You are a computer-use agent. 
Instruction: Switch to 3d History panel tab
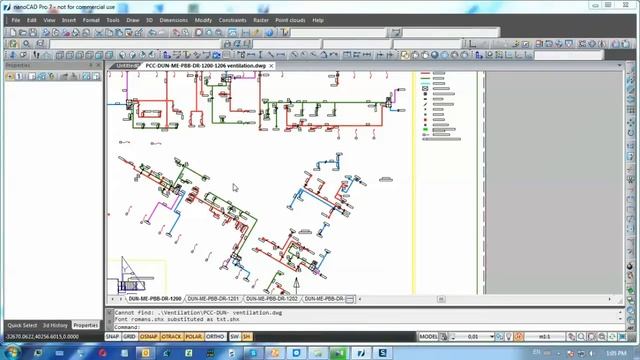coord(55,325)
